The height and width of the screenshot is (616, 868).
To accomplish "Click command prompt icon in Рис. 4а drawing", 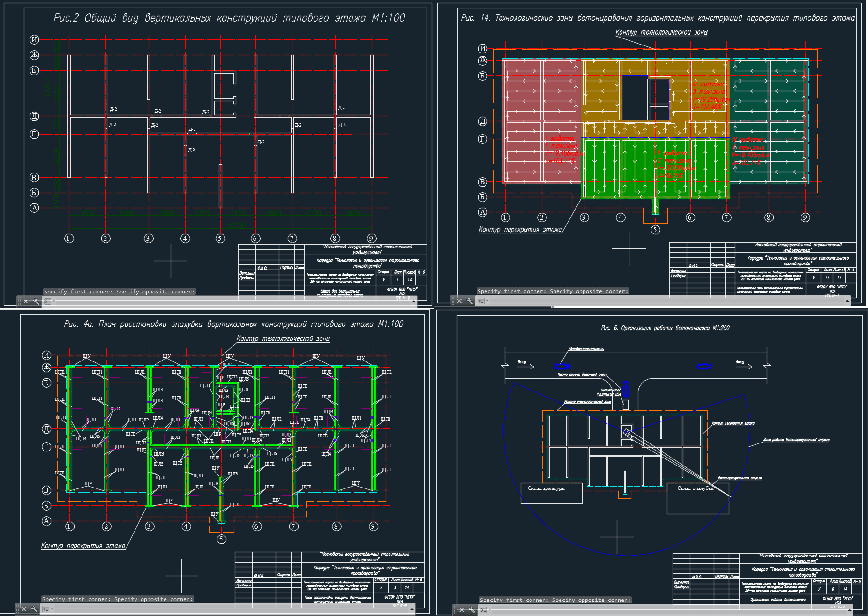I will click(45, 609).
